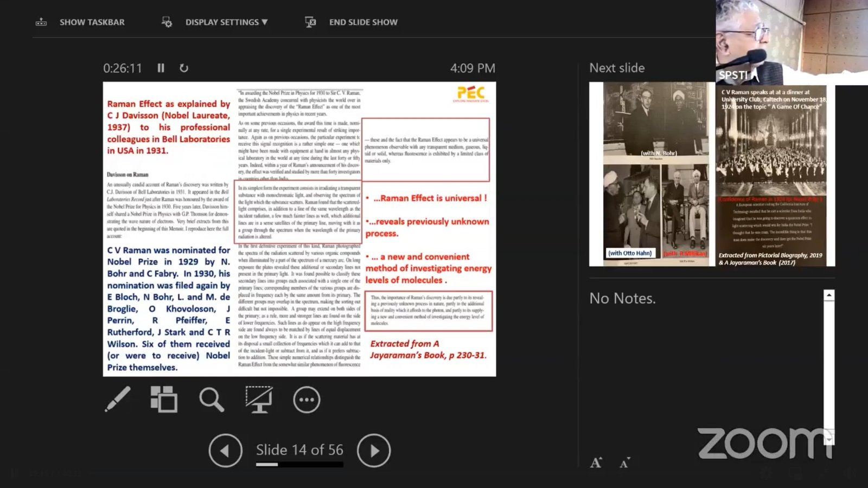This screenshot has width=868, height=488.
Task: Open the see all slides grid
Action: [164, 400]
